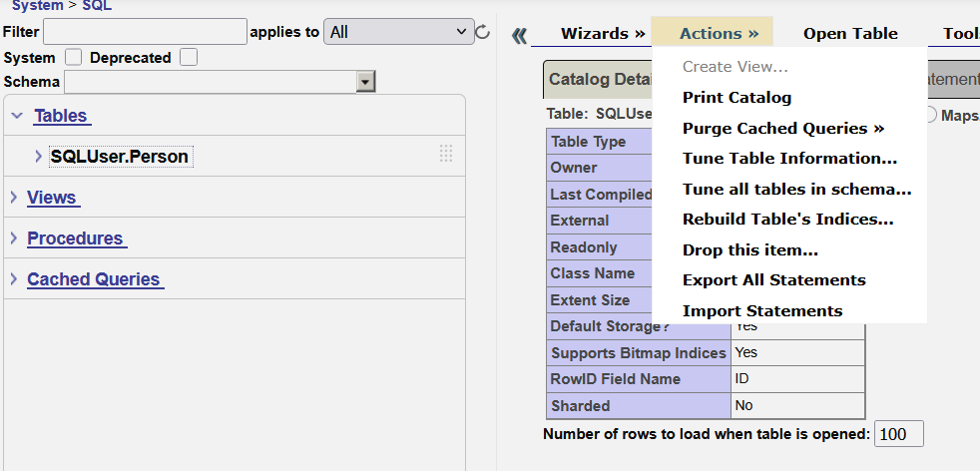Viewport: 980px width, 471px height.
Task: Expand the Procedures section
Action: (14, 238)
